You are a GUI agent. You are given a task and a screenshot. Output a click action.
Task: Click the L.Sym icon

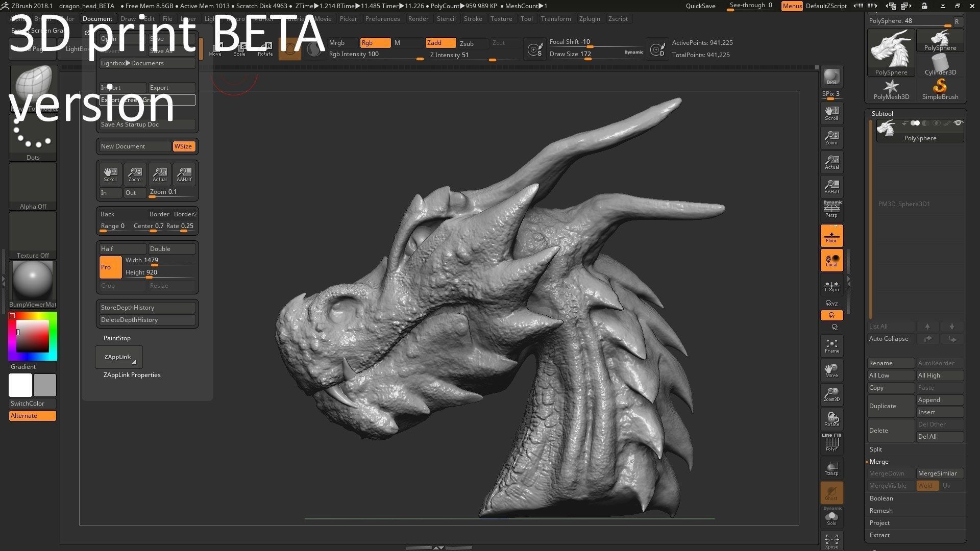831,286
